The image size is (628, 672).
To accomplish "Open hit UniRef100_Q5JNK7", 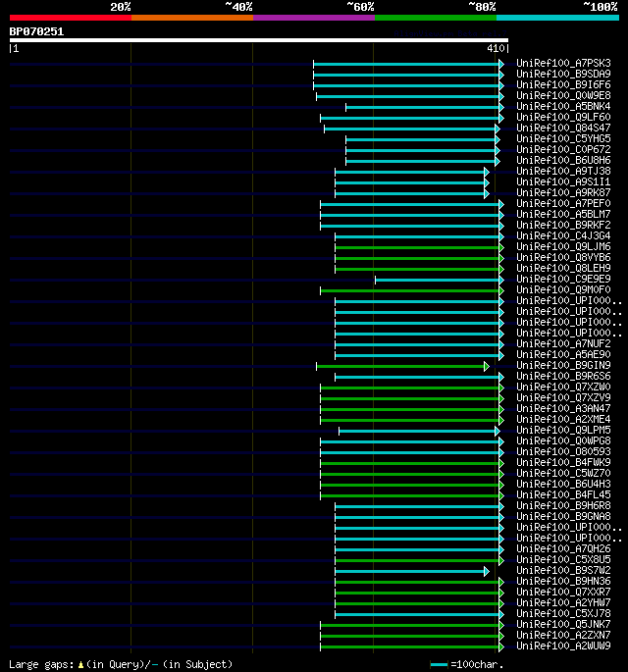I will tap(563, 625).
